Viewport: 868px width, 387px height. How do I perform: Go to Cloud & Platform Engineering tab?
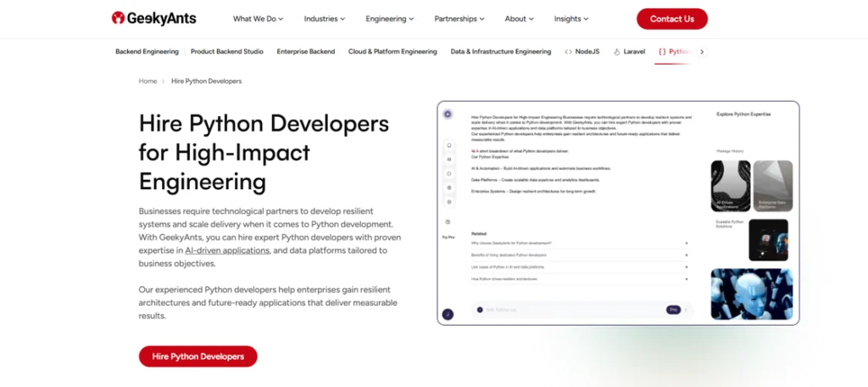pos(392,52)
